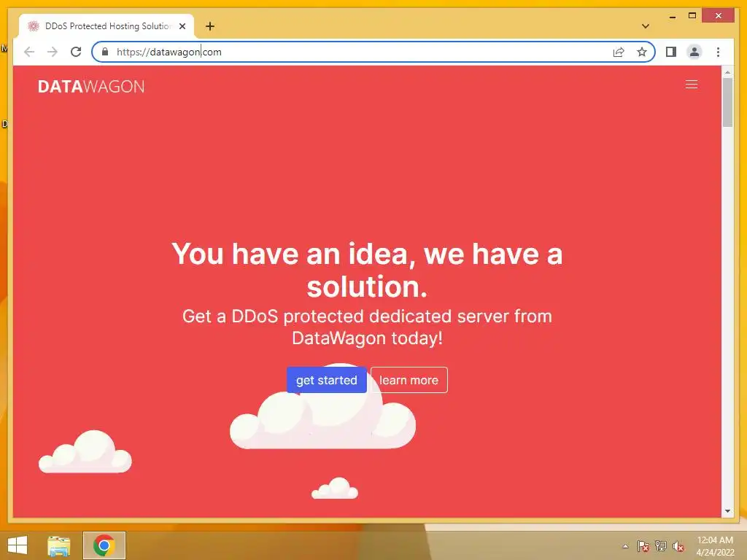The width and height of the screenshot is (747, 560).
Task: Click the browser back arrow
Action: 29,52
